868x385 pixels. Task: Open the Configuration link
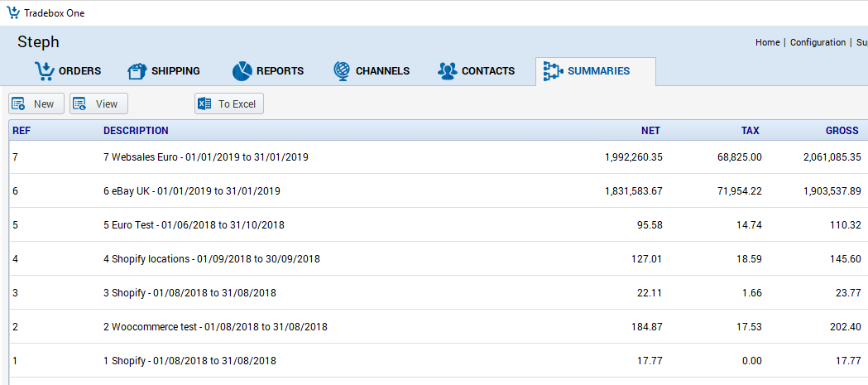818,42
